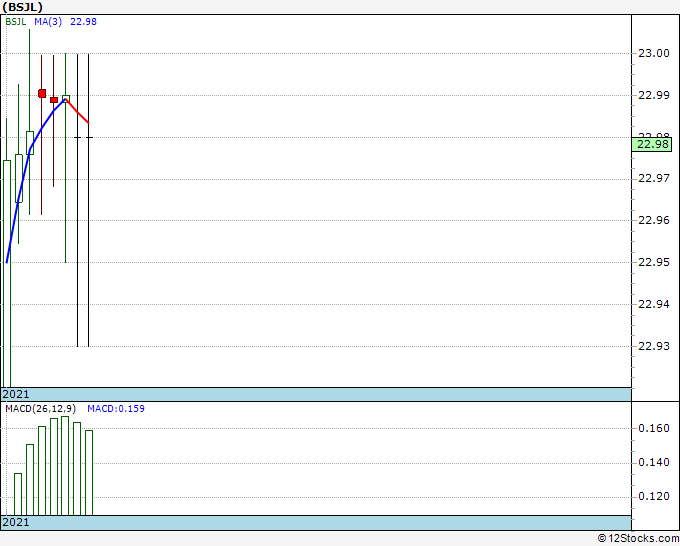680x546 pixels.
Task: Click the 2021 label under price chart
Action: pos(16,394)
